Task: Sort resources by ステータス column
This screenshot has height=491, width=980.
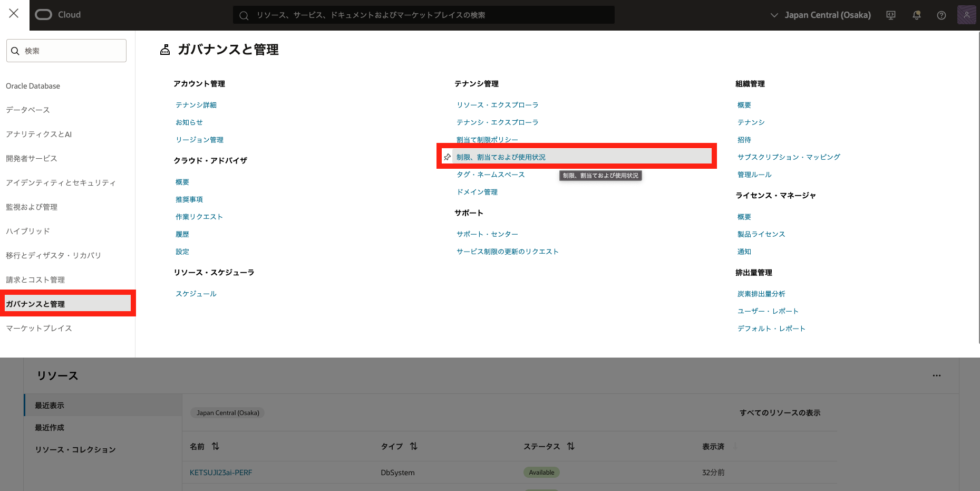Action: click(570, 446)
